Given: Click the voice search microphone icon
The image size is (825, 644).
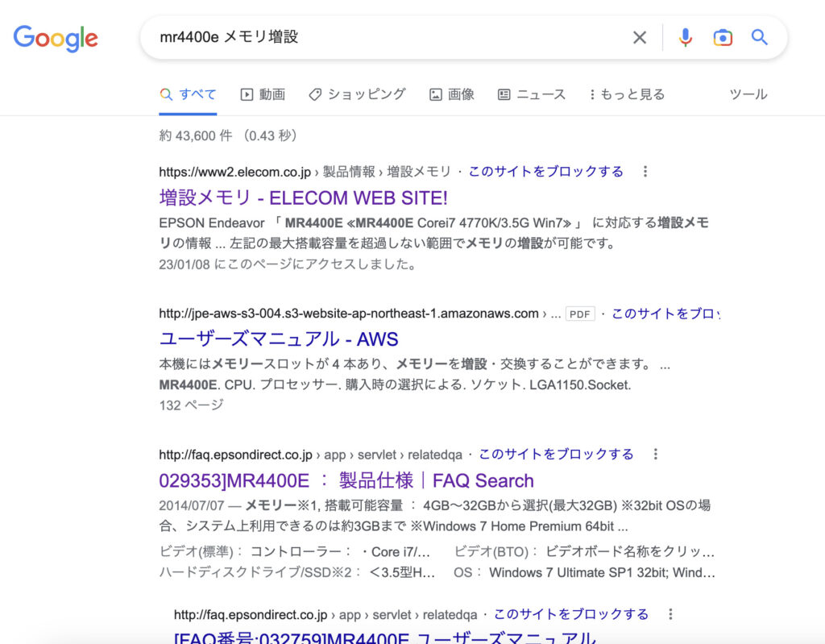Looking at the screenshot, I should click(x=685, y=37).
